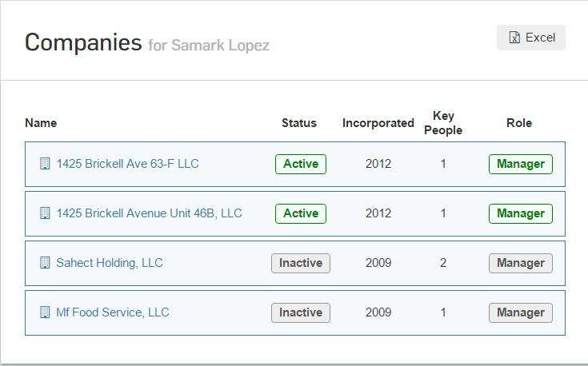This screenshot has height=366, width=588.
Task: Click building icon beside 1425 Brickell Avenue Unit 46B
Action: coord(45,213)
